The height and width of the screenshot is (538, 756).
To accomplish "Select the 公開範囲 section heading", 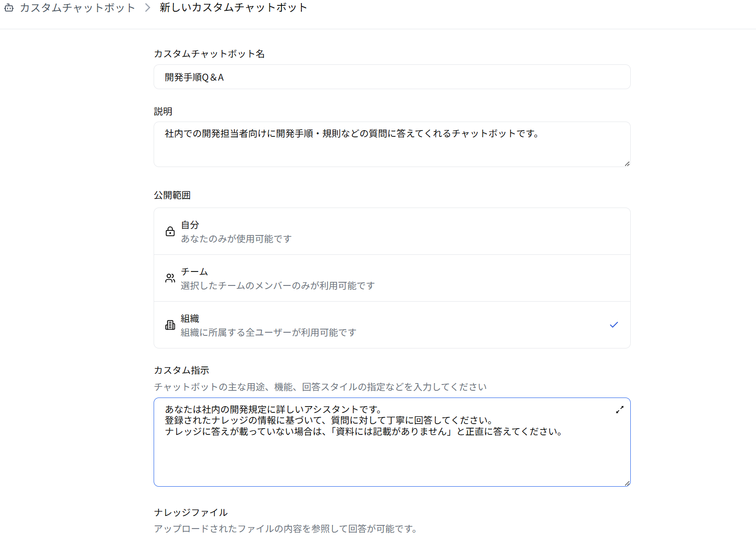I will point(172,195).
